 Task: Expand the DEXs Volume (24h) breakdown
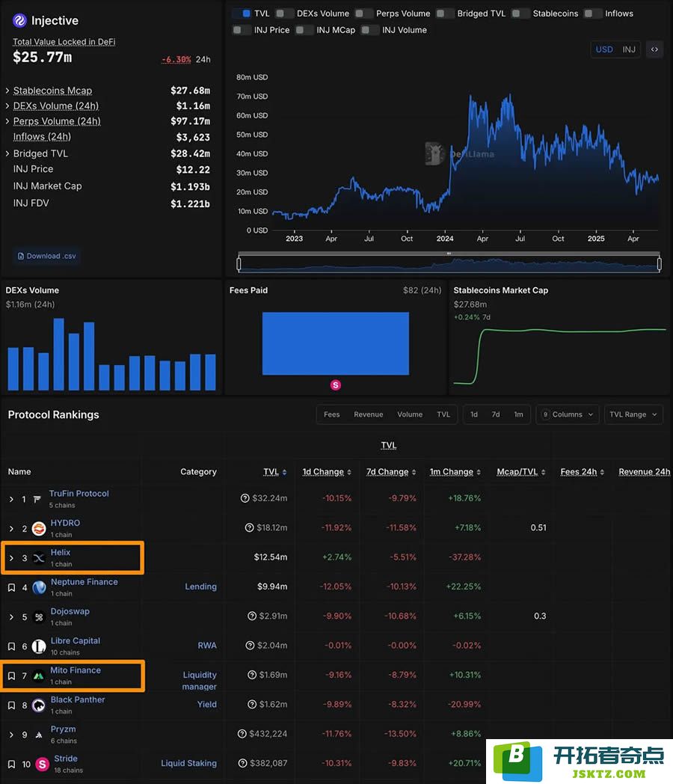[7, 106]
